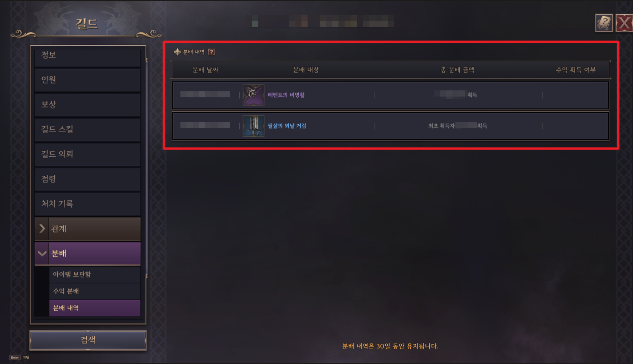Click the 테벤트의 비명활 item name
The width and height of the screenshot is (633, 364).
pyautogui.click(x=286, y=95)
